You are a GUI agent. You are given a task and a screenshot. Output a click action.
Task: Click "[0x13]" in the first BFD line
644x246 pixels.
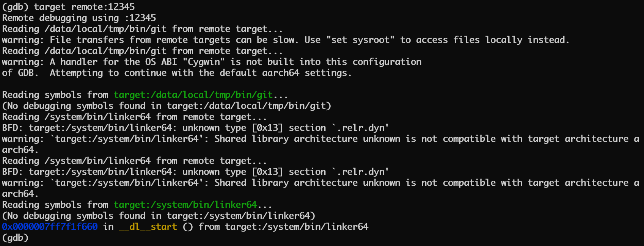pos(267,128)
